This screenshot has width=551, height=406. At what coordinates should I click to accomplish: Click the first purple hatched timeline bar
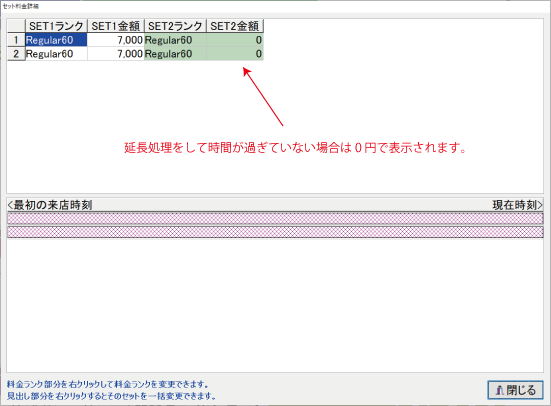click(x=275, y=219)
